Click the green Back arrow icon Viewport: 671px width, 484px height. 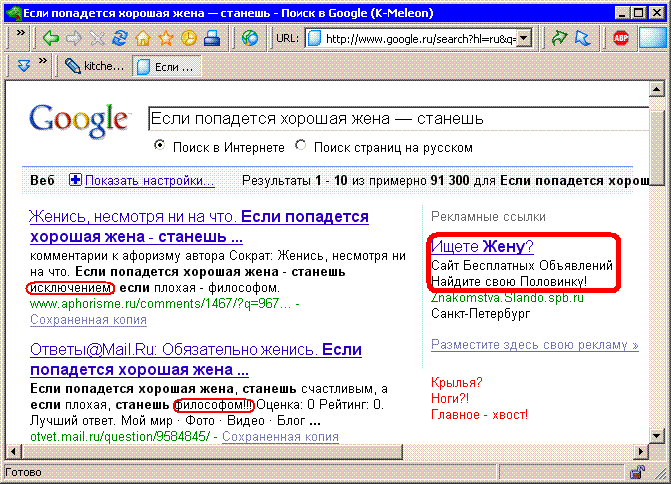point(51,39)
